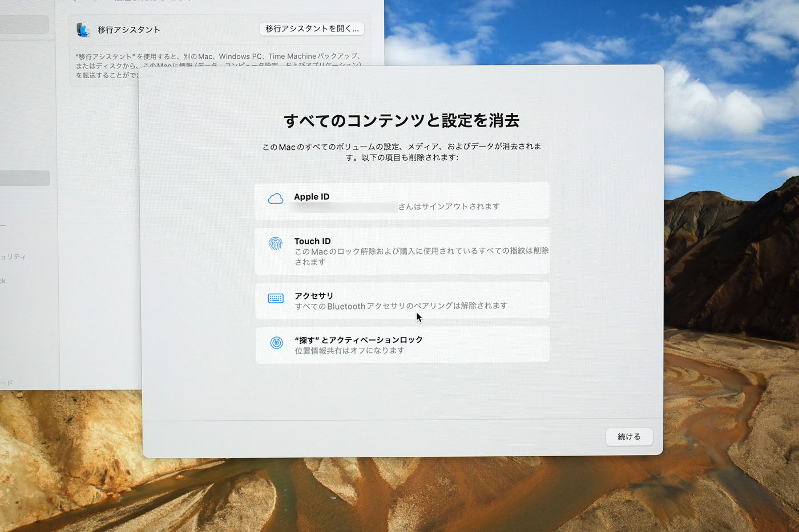Select the アクセサリ heading text

[314, 296]
